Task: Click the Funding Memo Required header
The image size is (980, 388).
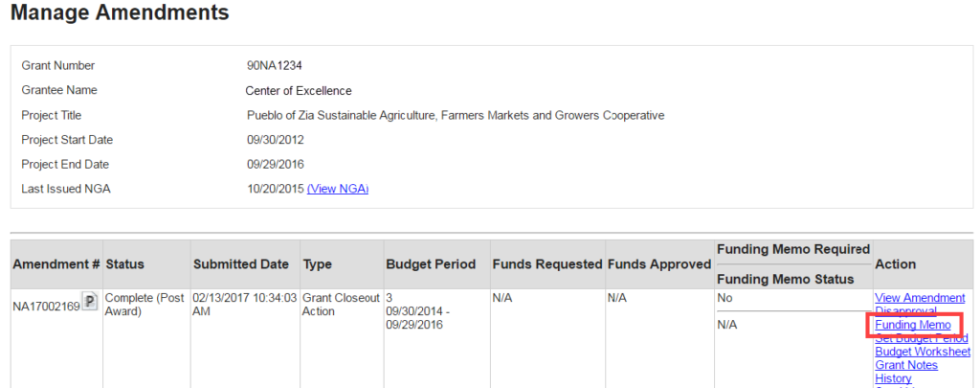Action: coord(792,249)
